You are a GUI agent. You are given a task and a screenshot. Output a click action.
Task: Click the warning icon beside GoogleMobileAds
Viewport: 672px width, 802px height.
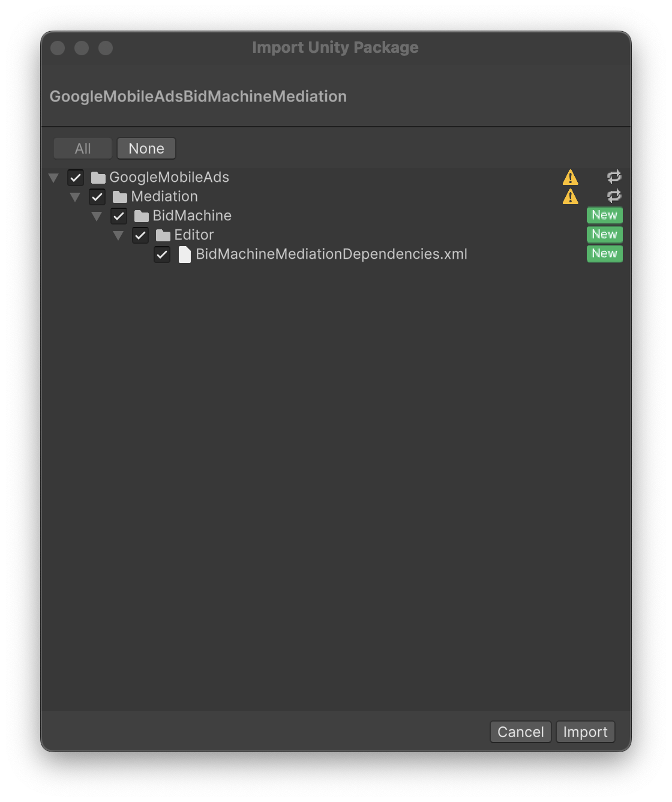(x=571, y=177)
